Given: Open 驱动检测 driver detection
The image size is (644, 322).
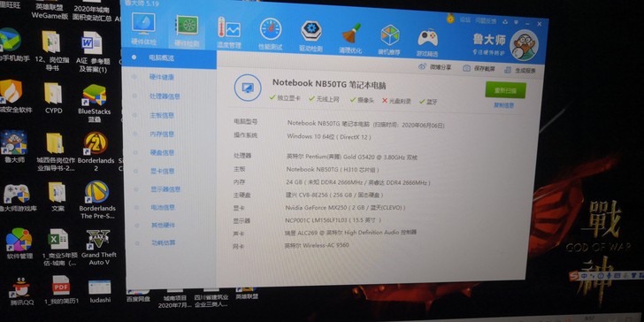Looking at the screenshot, I should (310, 35).
